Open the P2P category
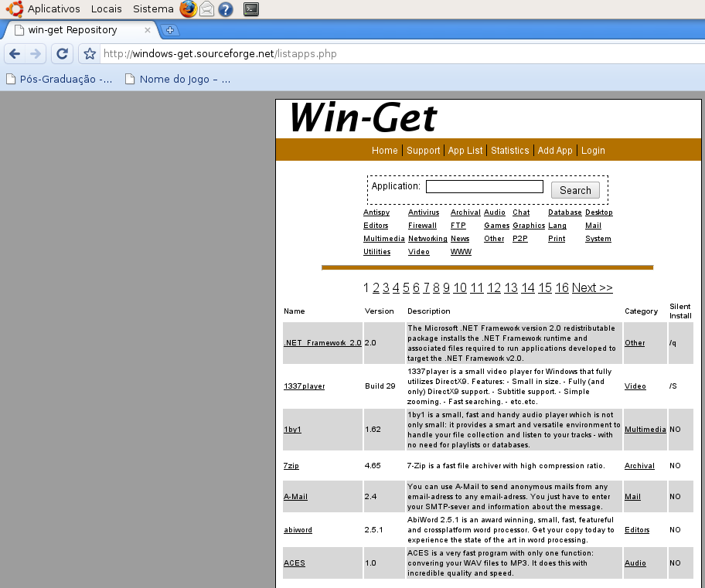This screenshot has width=705, height=588. pyautogui.click(x=519, y=238)
